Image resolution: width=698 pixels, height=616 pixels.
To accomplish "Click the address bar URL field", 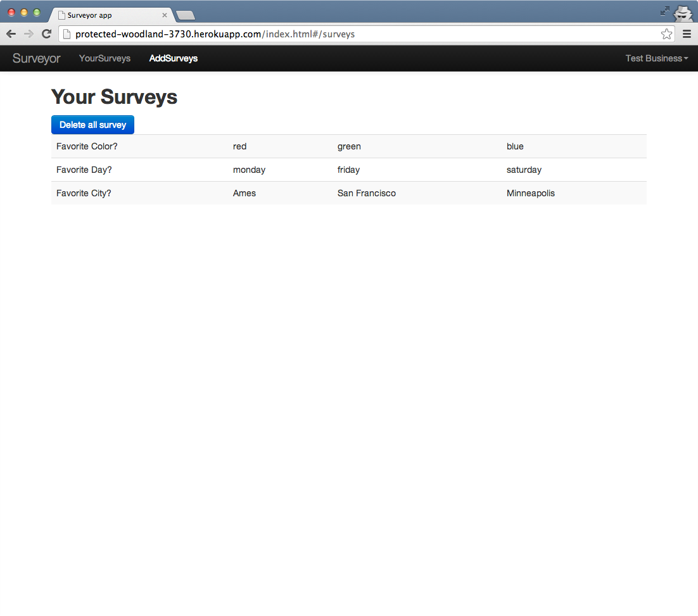I will [366, 34].
